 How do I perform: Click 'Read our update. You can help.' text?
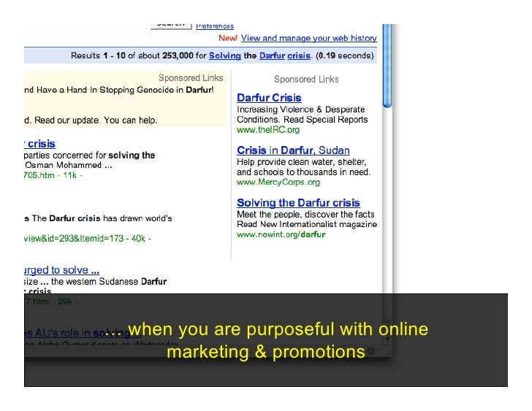[96, 120]
